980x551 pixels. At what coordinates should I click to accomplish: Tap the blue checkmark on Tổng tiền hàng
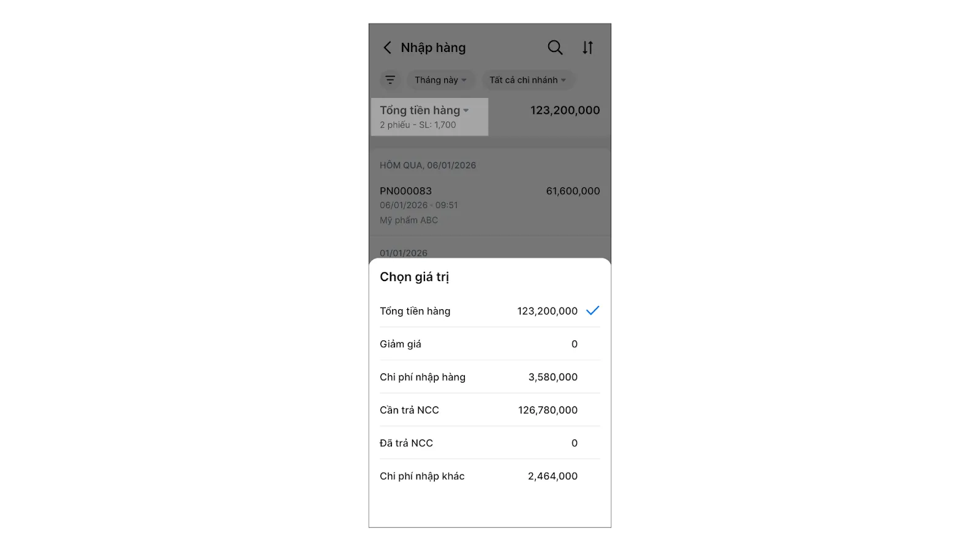(592, 311)
